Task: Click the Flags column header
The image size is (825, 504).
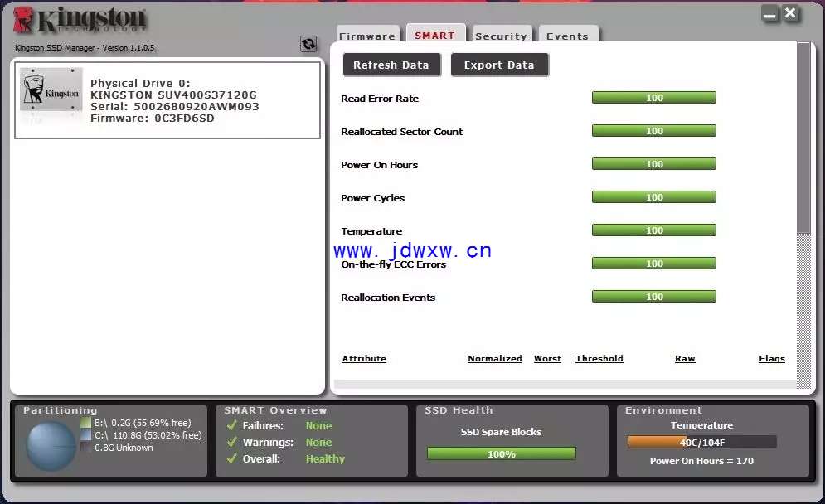Action: [772, 358]
